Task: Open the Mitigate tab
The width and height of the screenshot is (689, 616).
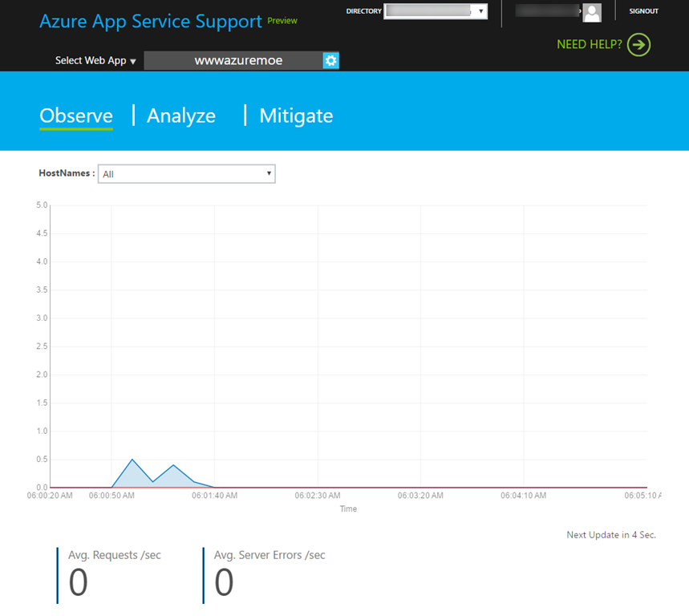Action: click(296, 115)
